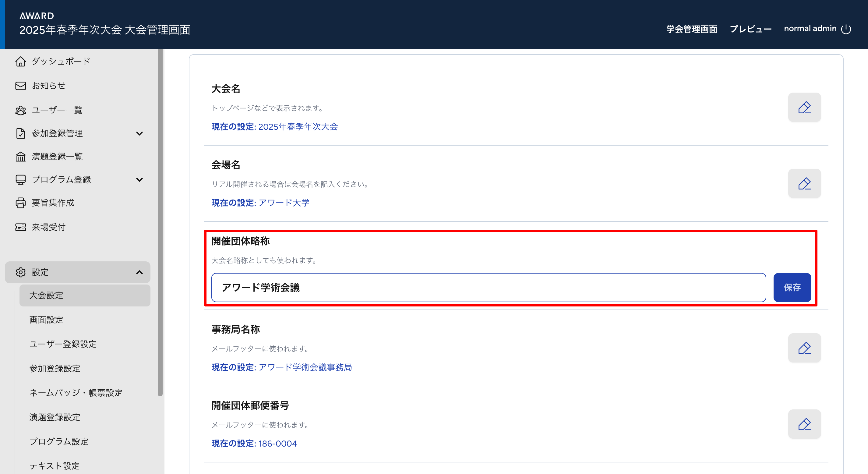
Task: Open ネームバッジ・帳票設定 submenu item
Action: tap(76, 393)
